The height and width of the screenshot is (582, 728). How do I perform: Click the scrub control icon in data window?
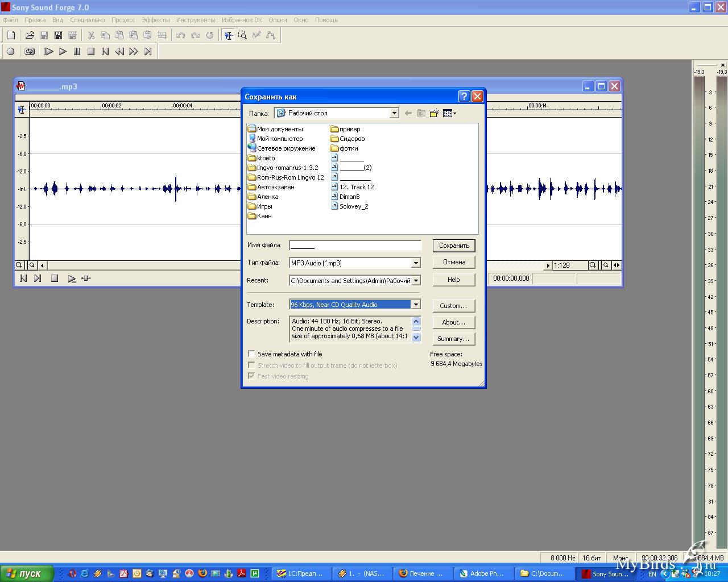(x=86, y=278)
